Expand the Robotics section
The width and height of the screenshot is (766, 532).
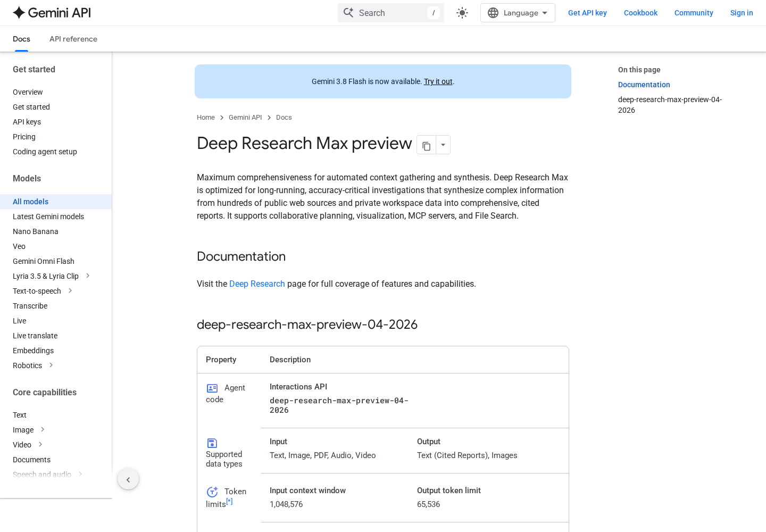point(51,365)
